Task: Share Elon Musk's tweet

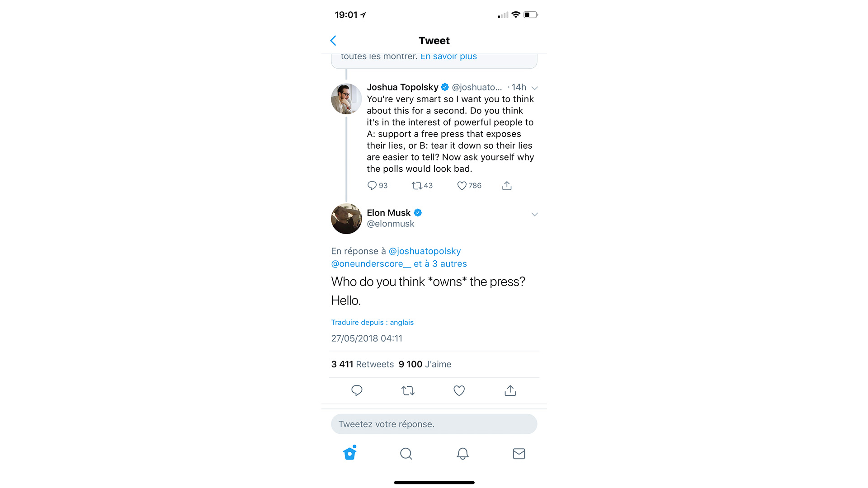Action: click(510, 390)
